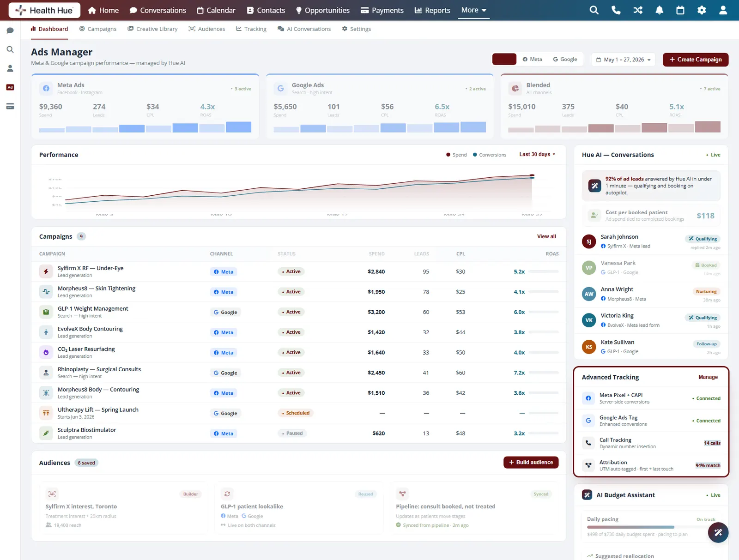Image resolution: width=739 pixels, height=560 pixels.
Task: Open the shuffle switch icon in header
Action: click(638, 10)
